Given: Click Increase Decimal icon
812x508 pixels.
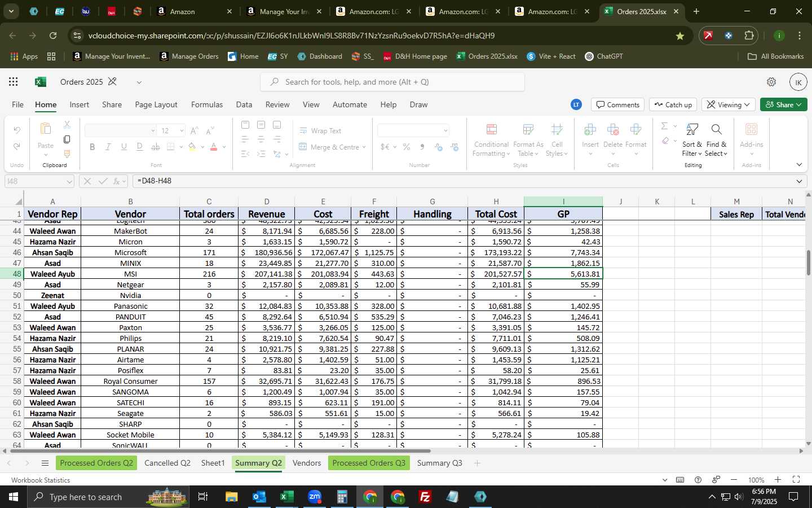Looking at the screenshot, I should click(438, 147).
